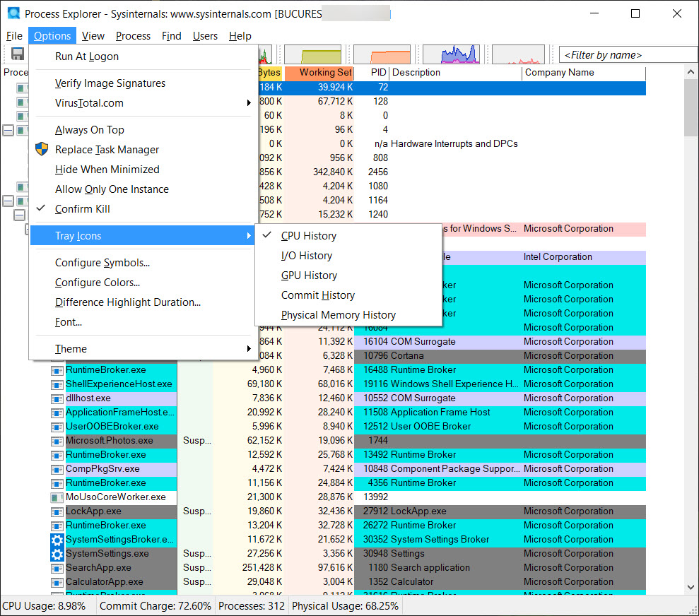The width and height of the screenshot is (699, 616).
Task: Click the icon of CalculatorApp.exe
Action: point(57,582)
